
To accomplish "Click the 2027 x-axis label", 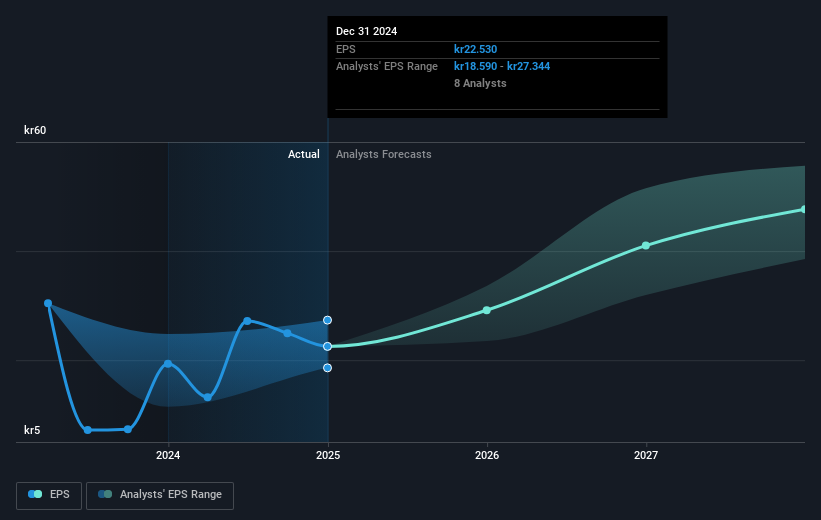I will click(x=646, y=455).
